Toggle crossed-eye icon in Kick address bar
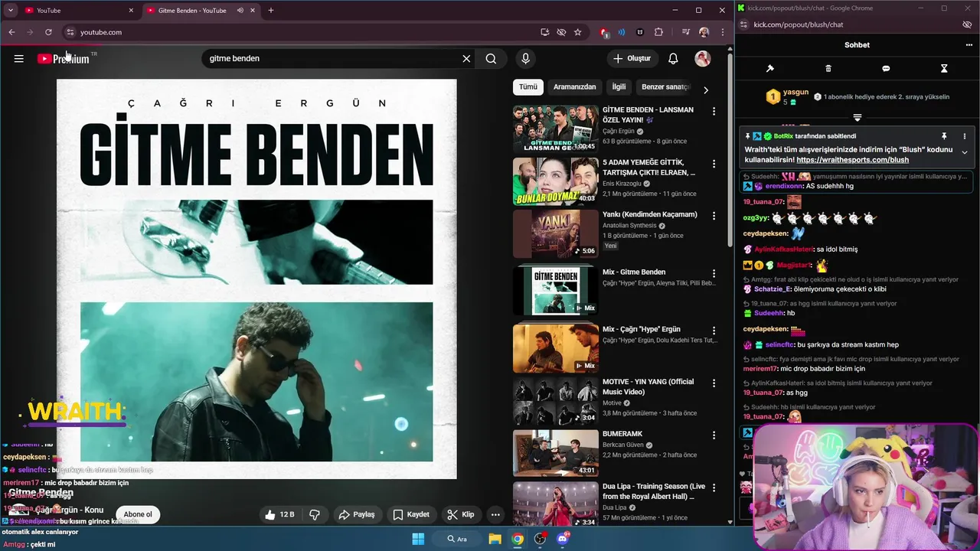Image resolution: width=980 pixels, height=551 pixels. coord(967,24)
